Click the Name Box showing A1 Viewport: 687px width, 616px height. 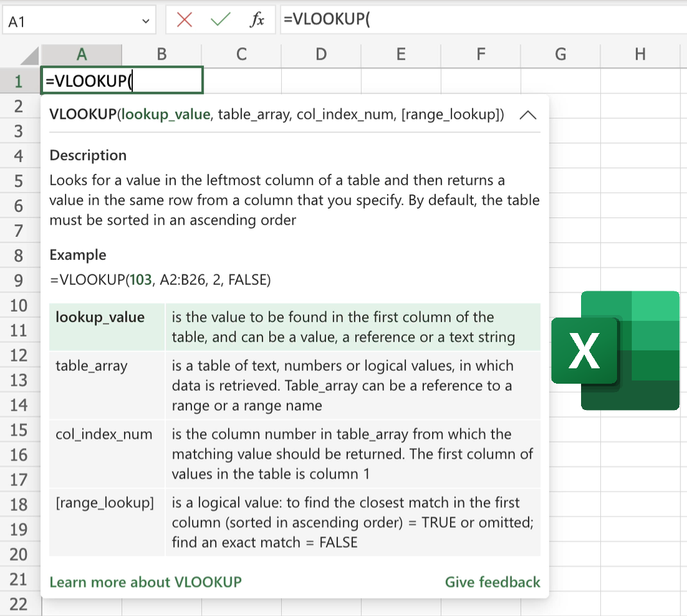(x=71, y=21)
